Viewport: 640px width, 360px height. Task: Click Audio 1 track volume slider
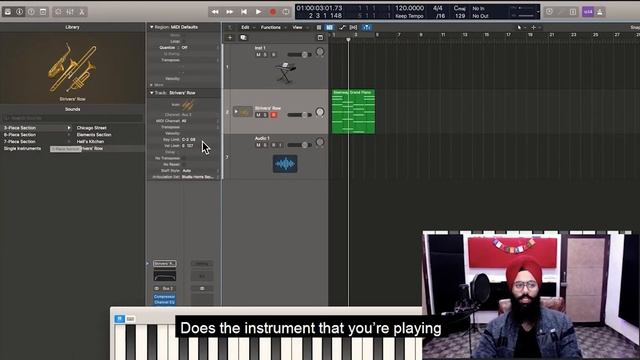pos(299,145)
